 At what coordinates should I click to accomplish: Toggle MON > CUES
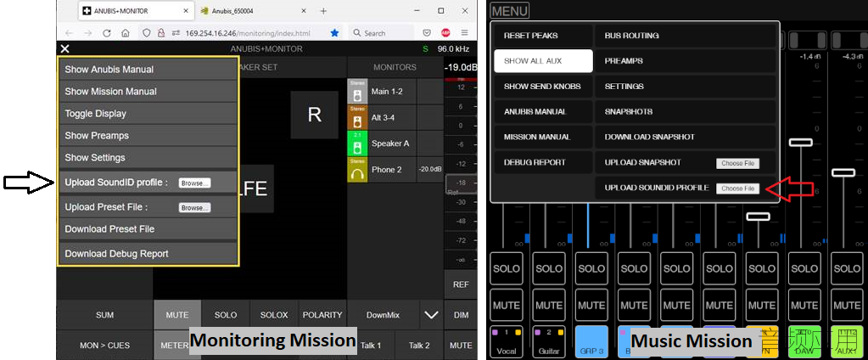(x=104, y=345)
